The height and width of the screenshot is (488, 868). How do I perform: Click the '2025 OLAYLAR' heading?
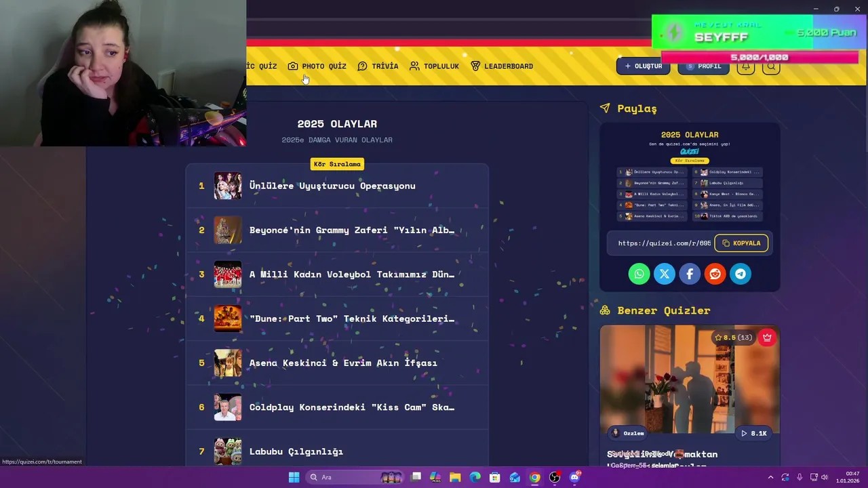(x=337, y=123)
